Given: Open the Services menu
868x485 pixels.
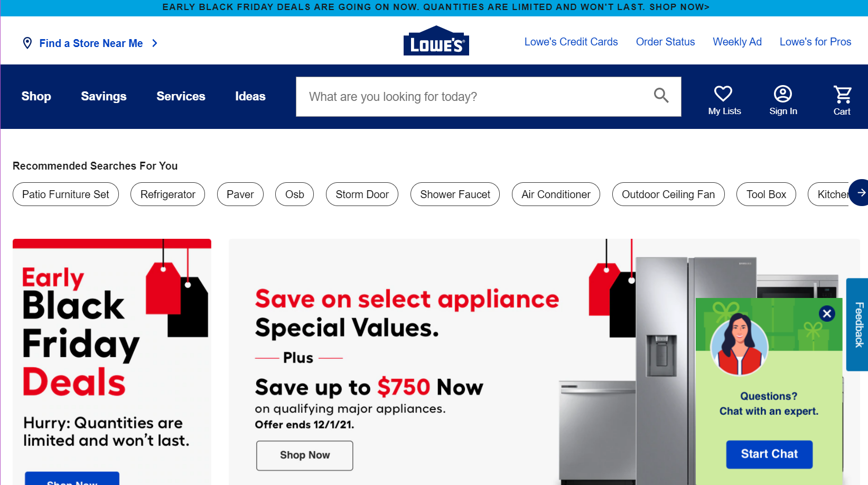Looking at the screenshot, I should [181, 96].
